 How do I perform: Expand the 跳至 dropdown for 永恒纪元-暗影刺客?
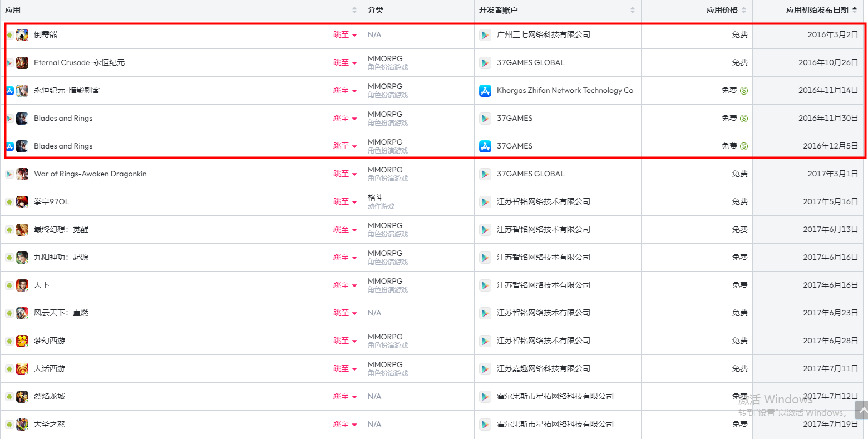pyautogui.click(x=345, y=90)
